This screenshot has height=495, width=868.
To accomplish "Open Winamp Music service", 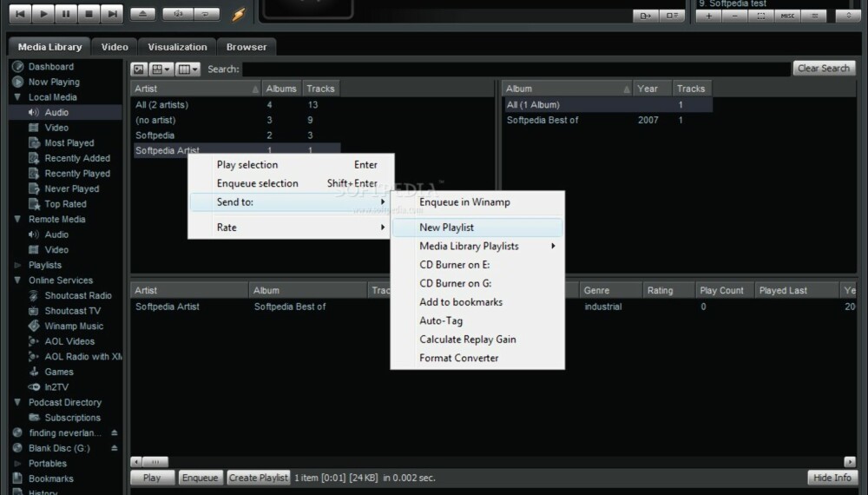I will (x=74, y=327).
